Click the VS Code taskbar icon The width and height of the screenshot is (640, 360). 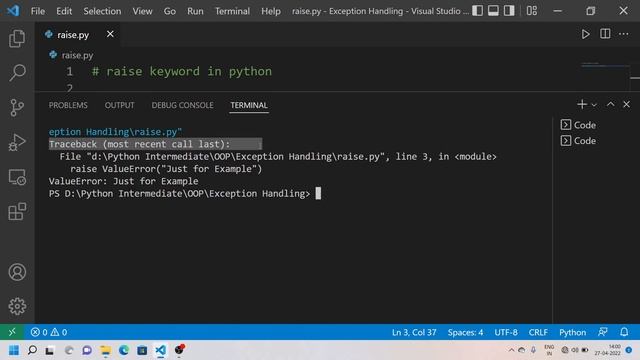[160, 350]
